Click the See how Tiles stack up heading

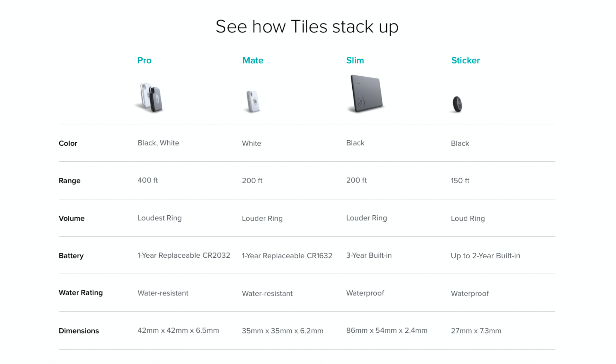[x=307, y=27]
